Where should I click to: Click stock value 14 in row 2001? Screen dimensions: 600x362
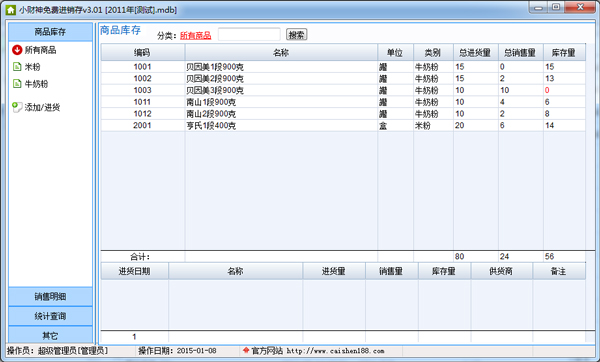549,125
